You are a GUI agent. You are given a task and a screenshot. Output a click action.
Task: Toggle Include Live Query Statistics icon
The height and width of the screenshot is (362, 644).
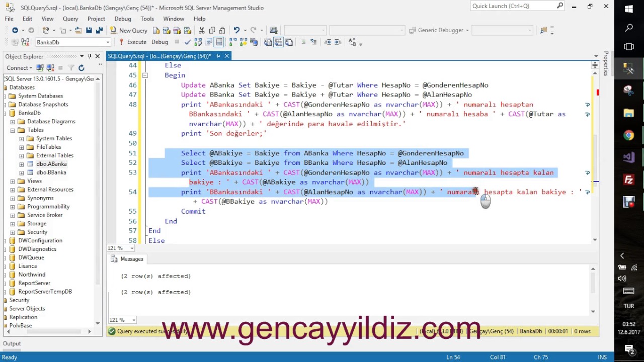(x=244, y=42)
